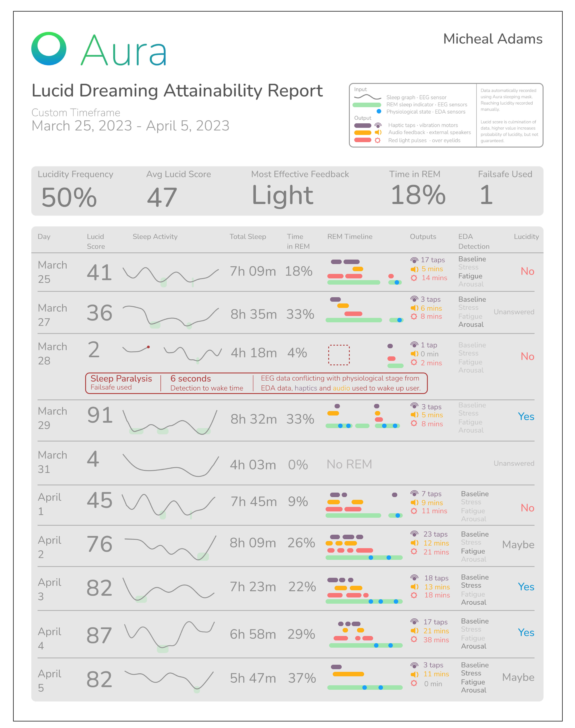This screenshot has width=575, height=728.
Task: Click the red light pulse icon in legend
Action: pyautogui.click(x=378, y=140)
